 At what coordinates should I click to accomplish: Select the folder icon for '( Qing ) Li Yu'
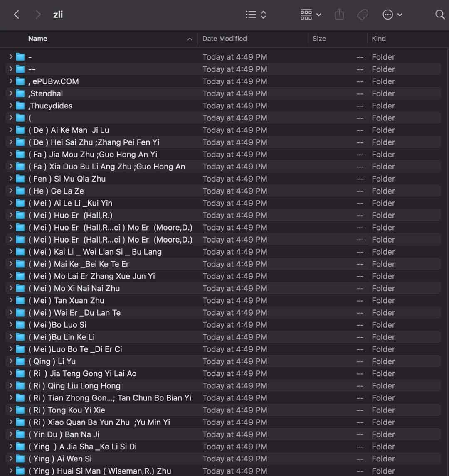pos(20,361)
